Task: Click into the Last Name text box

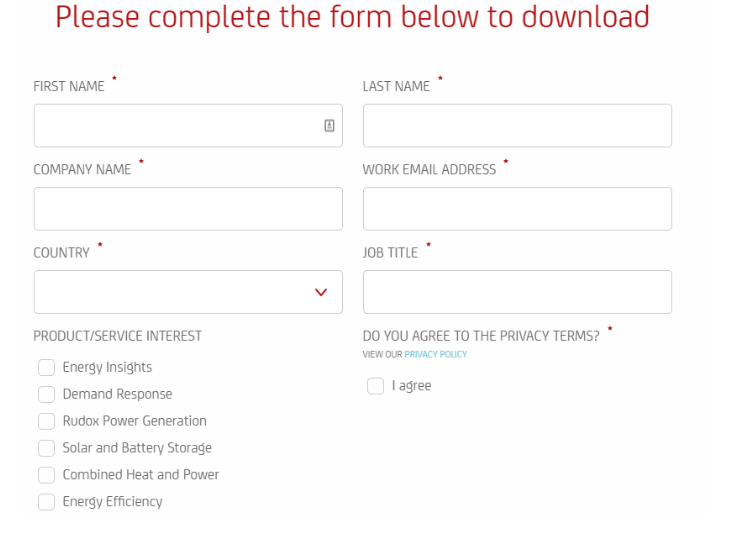Action: pos(517,126)
